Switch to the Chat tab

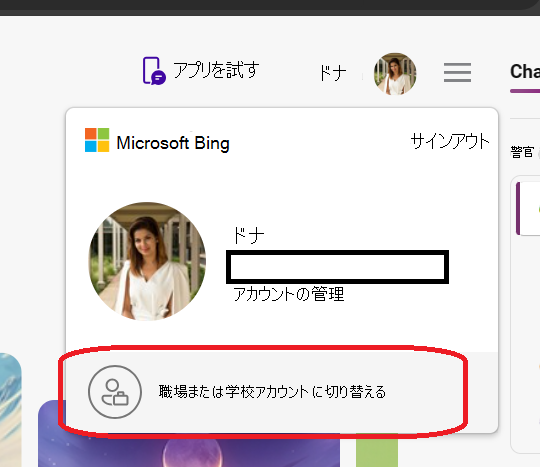tap(525, 72)
